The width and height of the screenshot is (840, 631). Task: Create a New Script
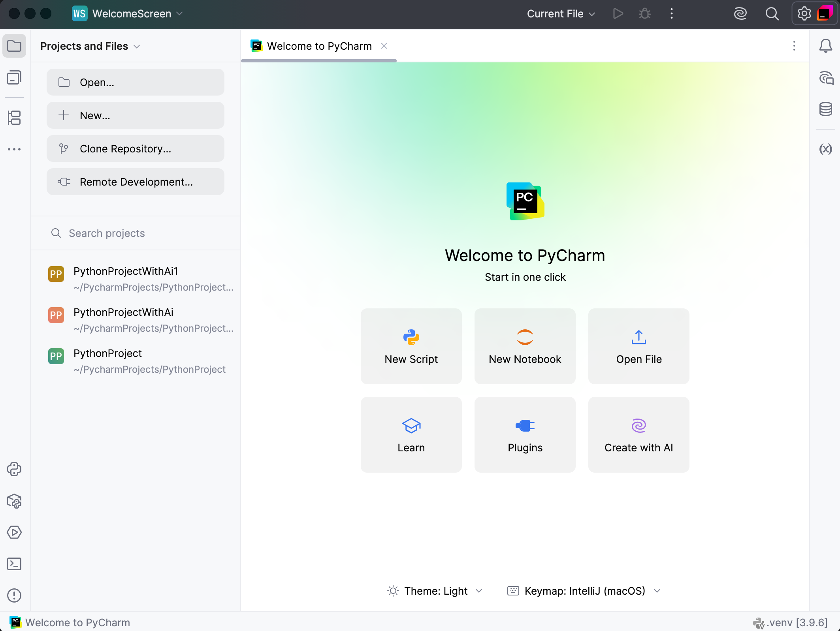pyautogui.click(x=411, y=346)
